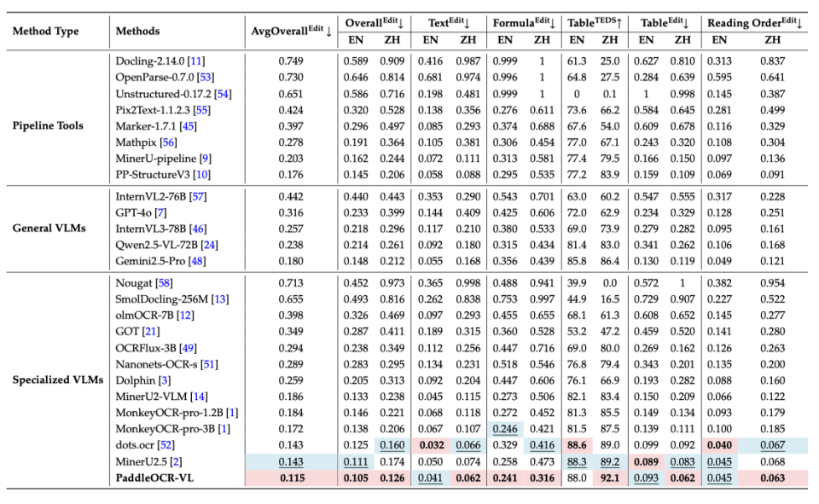
Task: Click the OpenParse-0.7.0 reference 53
Action: click(x=206, y=77)
